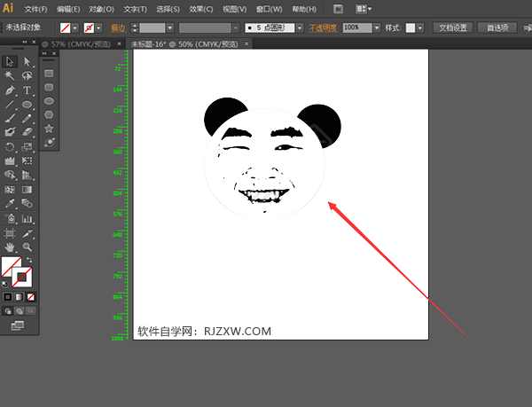Switch to Draw Inside mode
The width and height of the screenshot is (532, 407).
[30, 311]
